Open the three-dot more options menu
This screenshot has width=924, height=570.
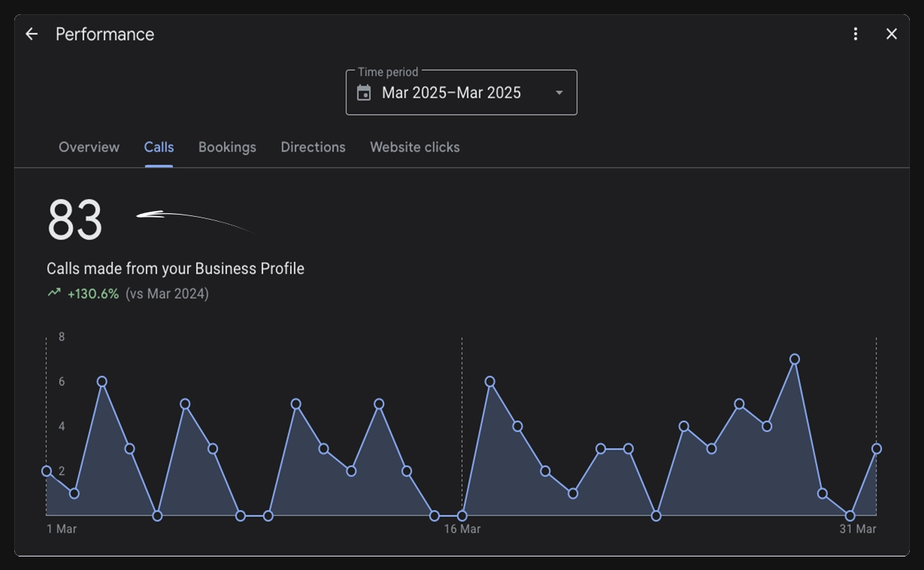pos(856,34)
